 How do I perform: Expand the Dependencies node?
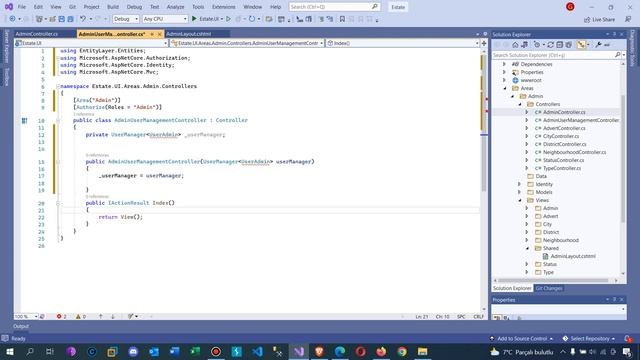[x=504, y=64]
